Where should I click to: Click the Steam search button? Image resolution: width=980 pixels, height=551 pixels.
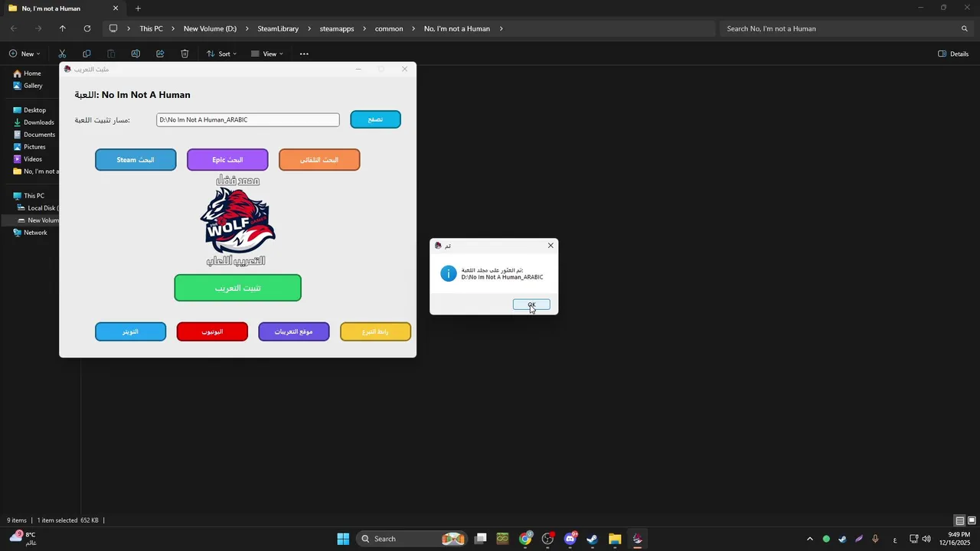click(136, 160)
